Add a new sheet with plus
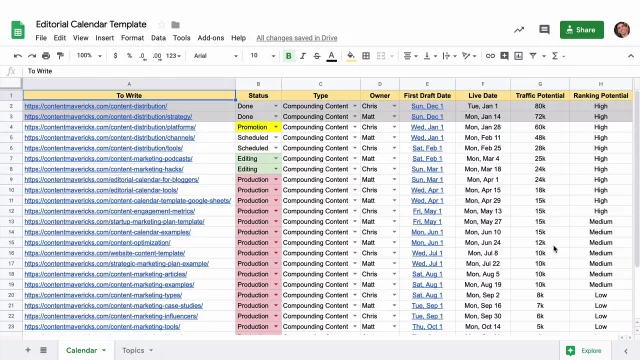 28,350
